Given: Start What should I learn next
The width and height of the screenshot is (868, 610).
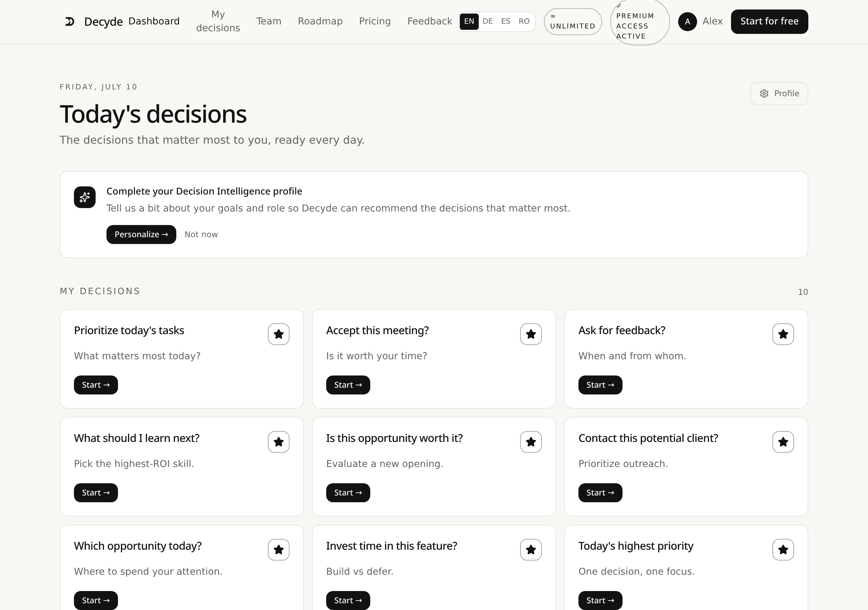Looking at the screenshot, I should pos(96,493).
